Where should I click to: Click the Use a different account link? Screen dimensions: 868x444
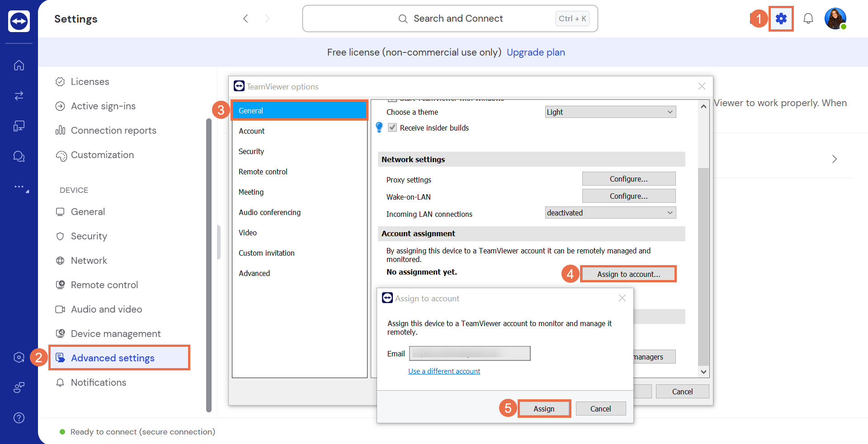point(444,371)
